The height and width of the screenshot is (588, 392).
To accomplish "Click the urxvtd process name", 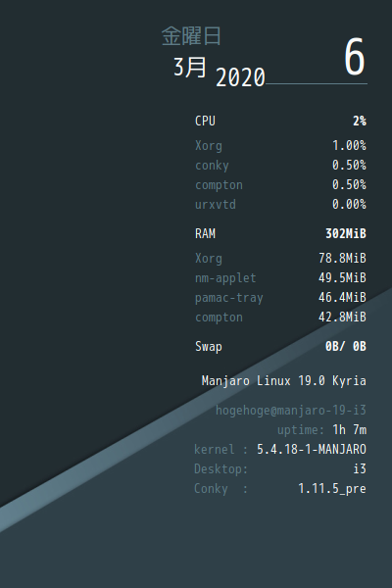I will point(216,205).
